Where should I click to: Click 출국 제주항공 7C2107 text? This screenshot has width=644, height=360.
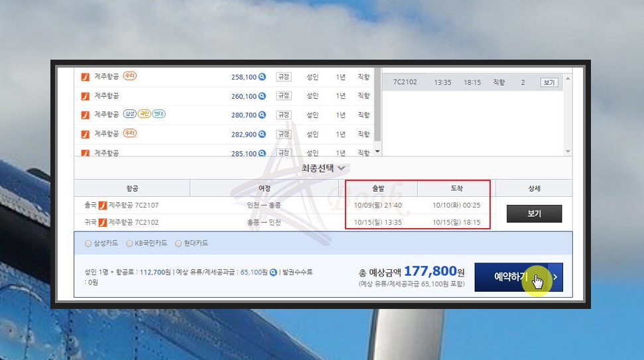point(121,206)
